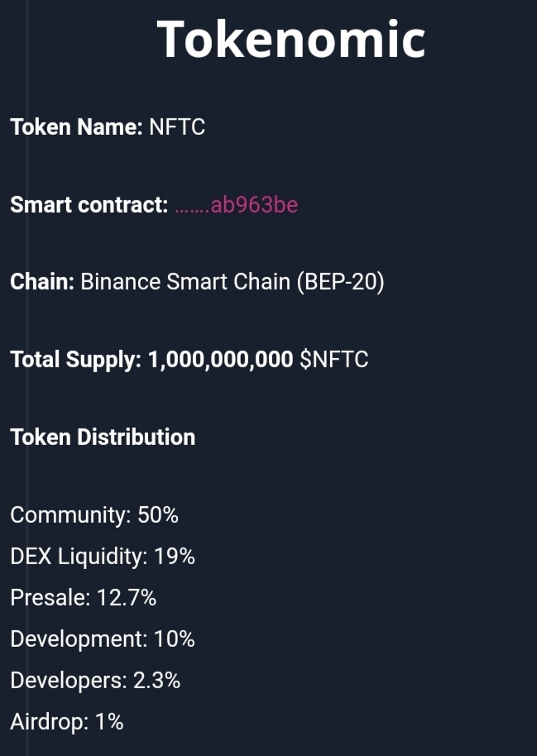This screenshot has width=537, height=756.
Task: Select the Smart contract label
Action: tap(89, 205)
